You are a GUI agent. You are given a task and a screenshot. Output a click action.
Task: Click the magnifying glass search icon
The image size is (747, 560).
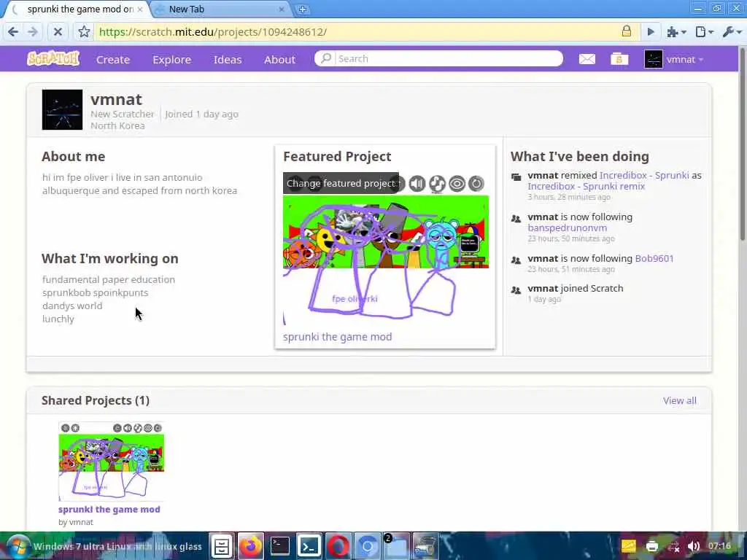326,58
